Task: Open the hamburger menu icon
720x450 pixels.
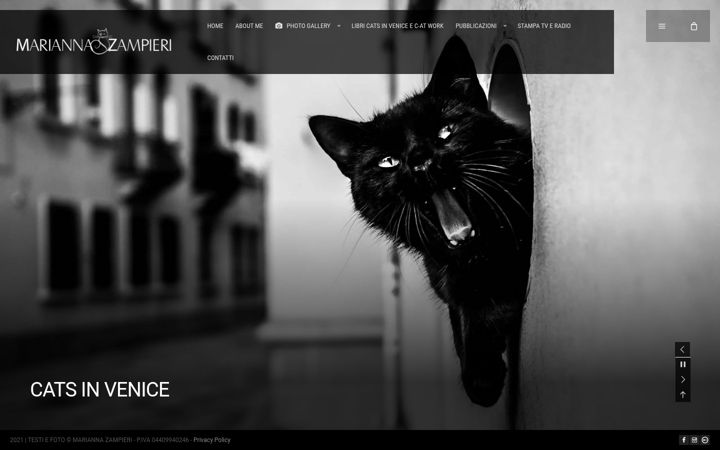Action: [x=662, y=26]
